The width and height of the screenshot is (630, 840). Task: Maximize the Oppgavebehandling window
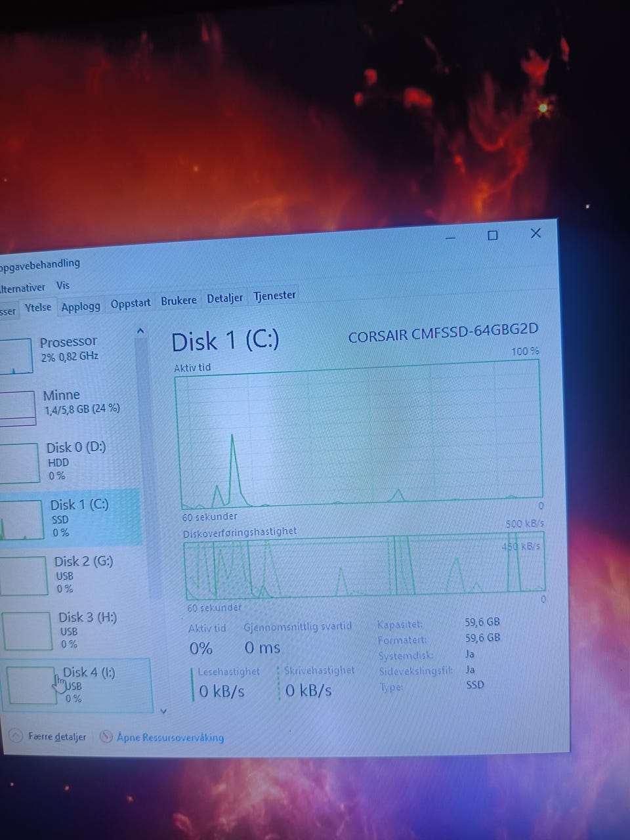click(x=492, y=235)
